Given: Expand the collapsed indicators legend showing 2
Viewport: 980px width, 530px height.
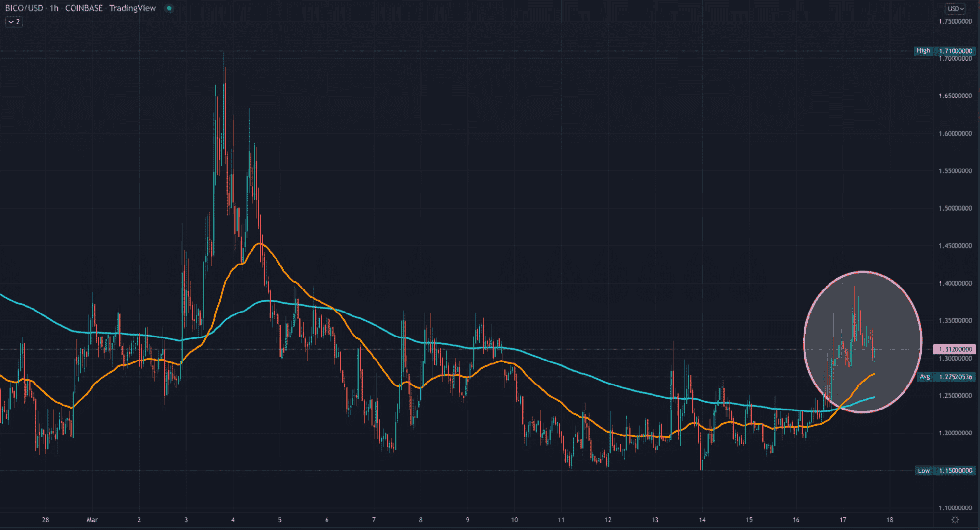Looking at the screenshot, I should [x=14, y=22].
